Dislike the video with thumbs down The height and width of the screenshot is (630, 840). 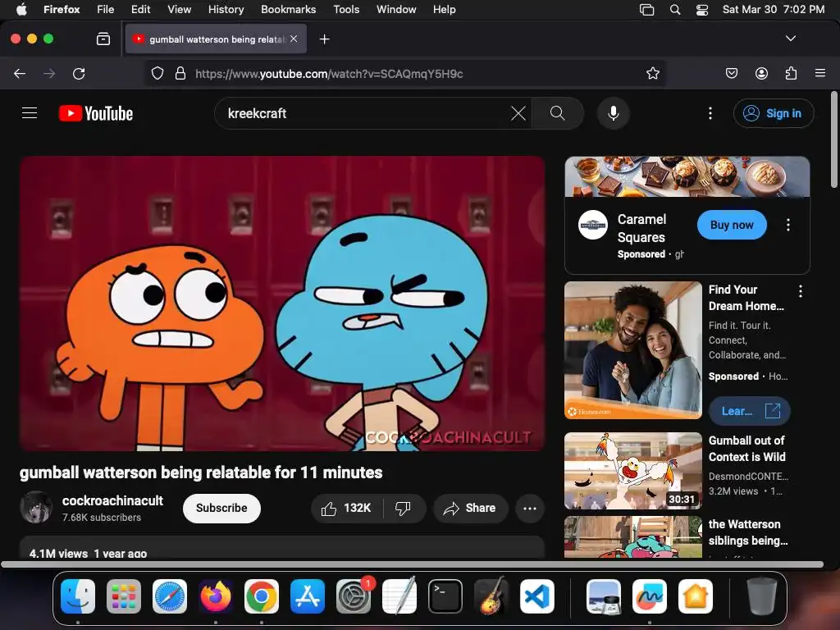tap(404, 509)
